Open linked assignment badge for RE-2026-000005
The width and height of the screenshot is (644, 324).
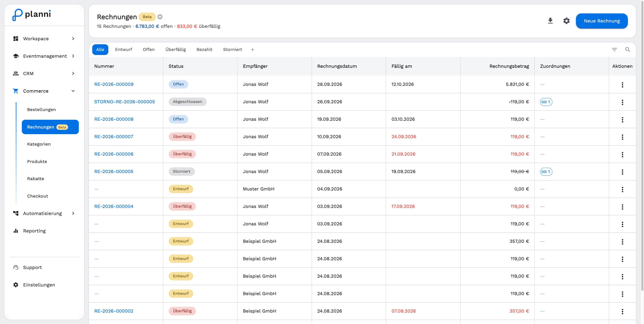coord(546,172)
